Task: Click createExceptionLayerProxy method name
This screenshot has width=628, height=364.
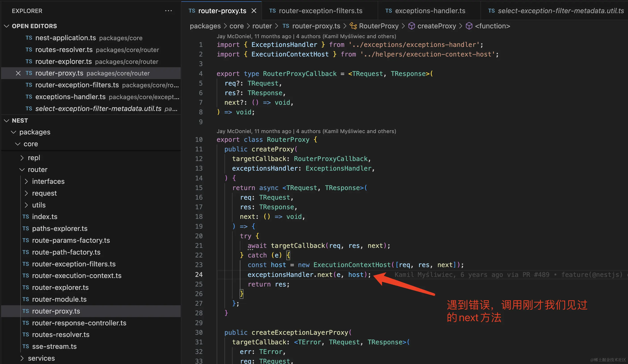Action: [300, 332]
